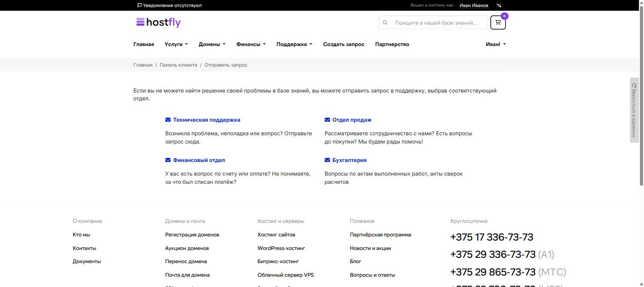Open WordPress-хостинг footer link
The image size is (644, 287).
coord(281,248)
